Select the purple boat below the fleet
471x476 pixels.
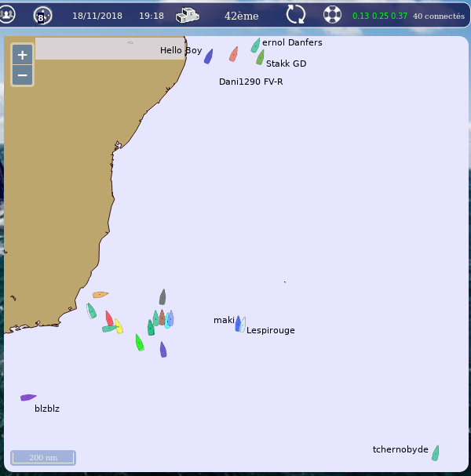pos(163,350)
